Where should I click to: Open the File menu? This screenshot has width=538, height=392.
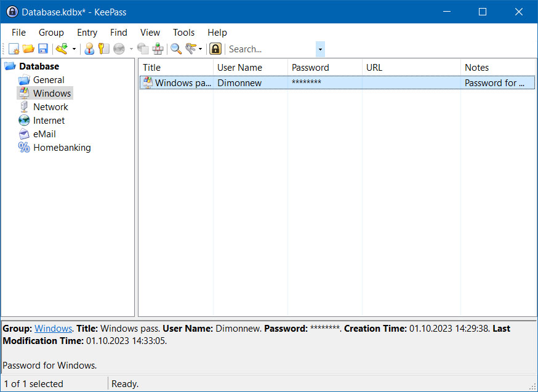click(x=18, y=33)
